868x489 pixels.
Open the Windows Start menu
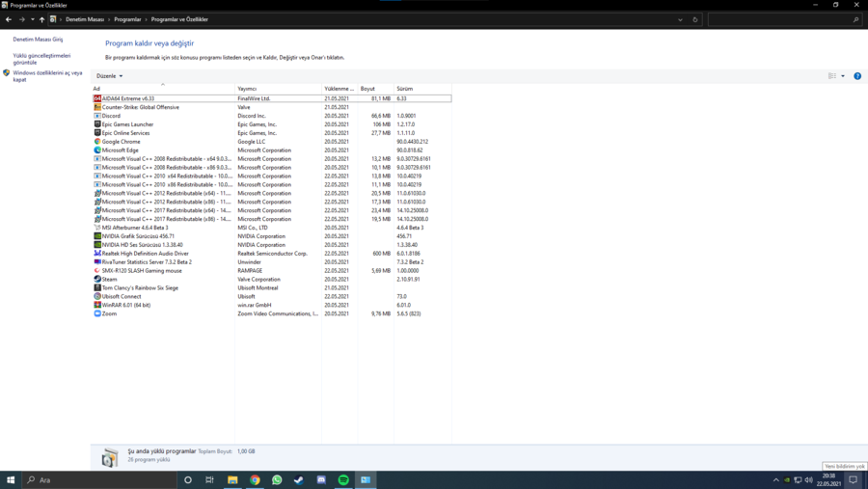[11, 480]
